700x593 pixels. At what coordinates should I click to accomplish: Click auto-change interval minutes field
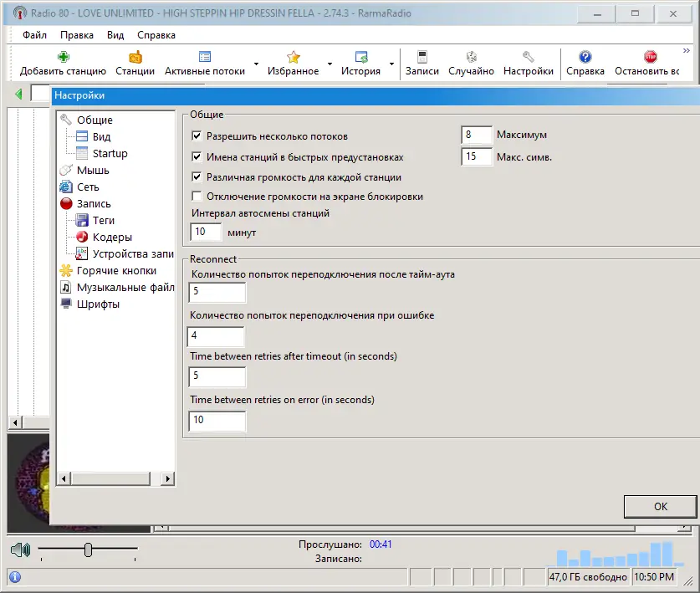click(x=206, y=232)
